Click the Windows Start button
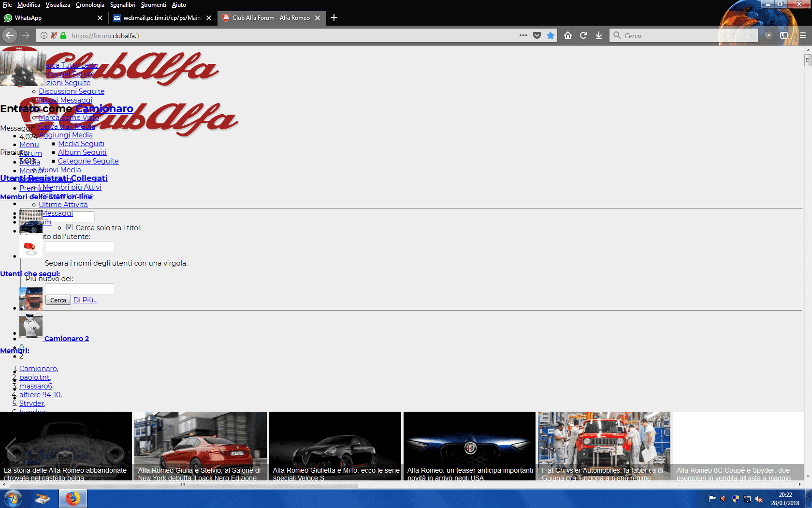The height and width of the screenshot is (508, 812). click(13, 498)
